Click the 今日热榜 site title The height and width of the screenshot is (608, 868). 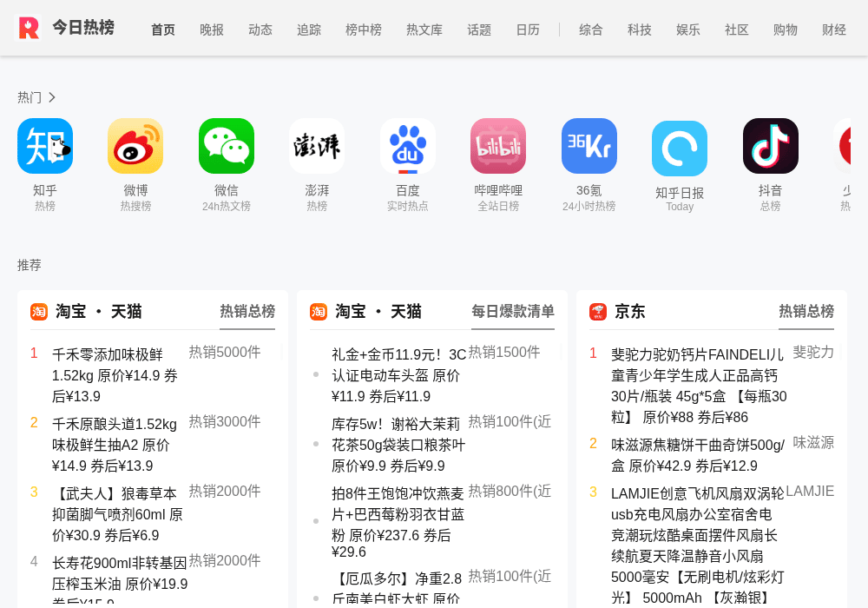[83, 27]
